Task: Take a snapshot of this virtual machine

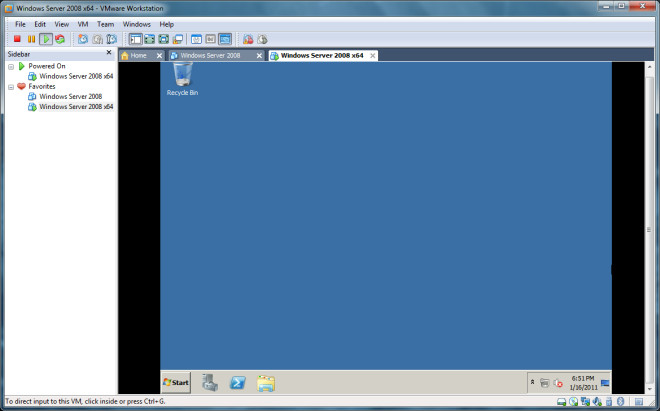Action: [83, 39]
